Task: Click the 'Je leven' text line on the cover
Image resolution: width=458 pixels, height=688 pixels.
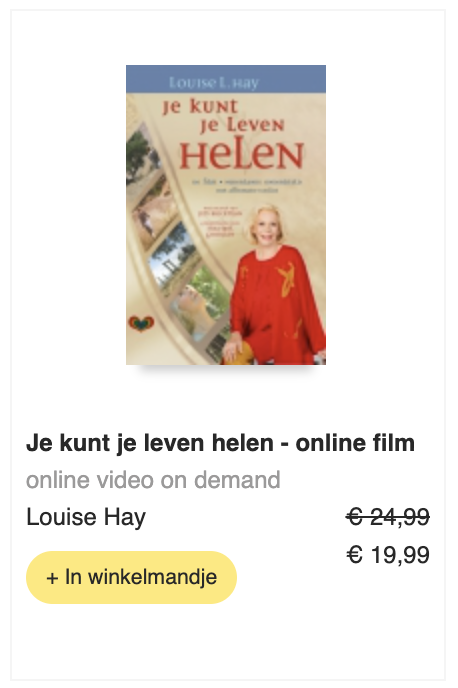Action: (242, 125)
